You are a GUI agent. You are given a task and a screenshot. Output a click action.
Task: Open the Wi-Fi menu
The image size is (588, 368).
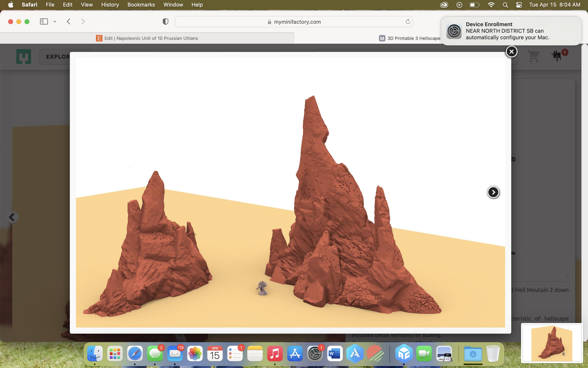point(491,5)
